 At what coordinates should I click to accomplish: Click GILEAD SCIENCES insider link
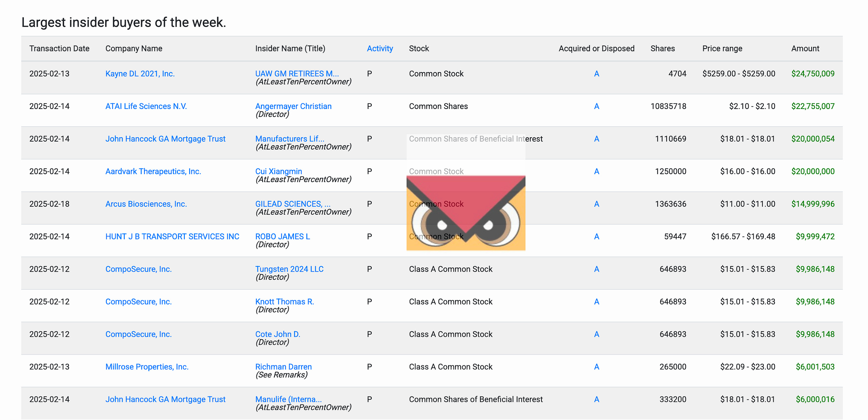click(x=293, y=204)
